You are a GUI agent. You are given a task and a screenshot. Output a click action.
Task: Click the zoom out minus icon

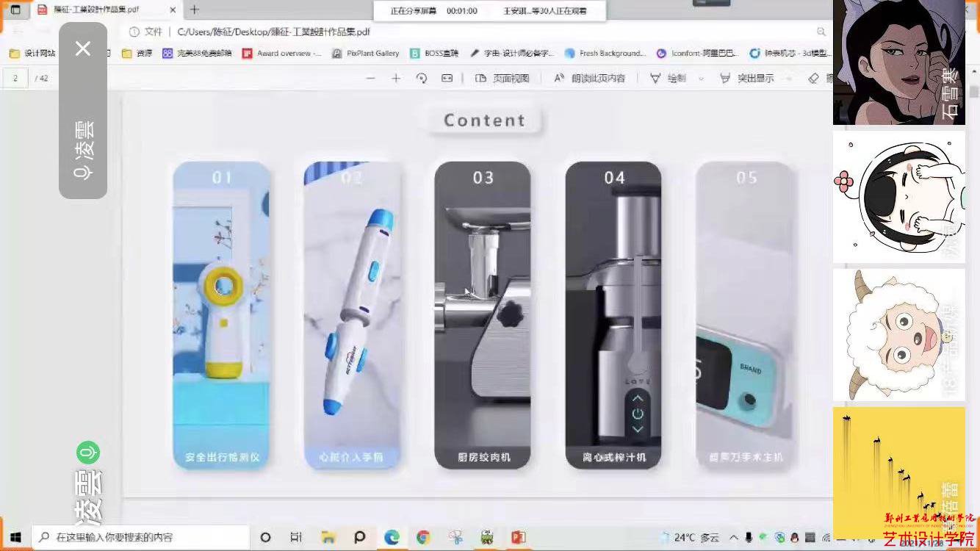(370, 78)
